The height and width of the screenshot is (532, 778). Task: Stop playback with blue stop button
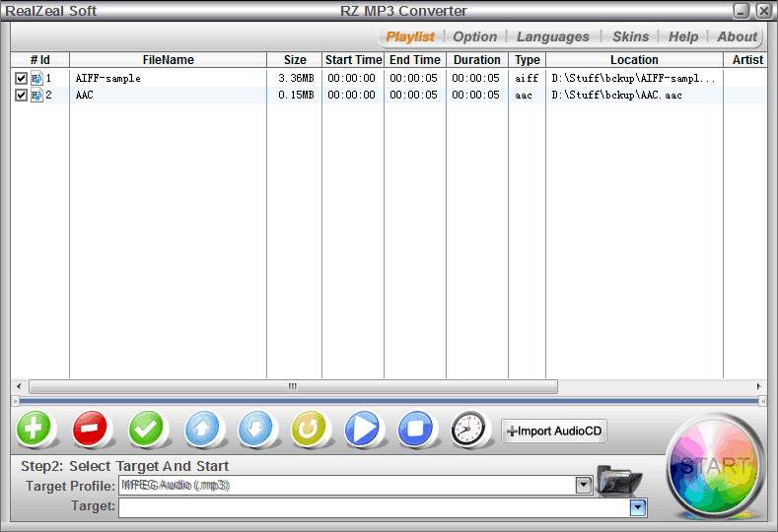click(x=416, y=428)
